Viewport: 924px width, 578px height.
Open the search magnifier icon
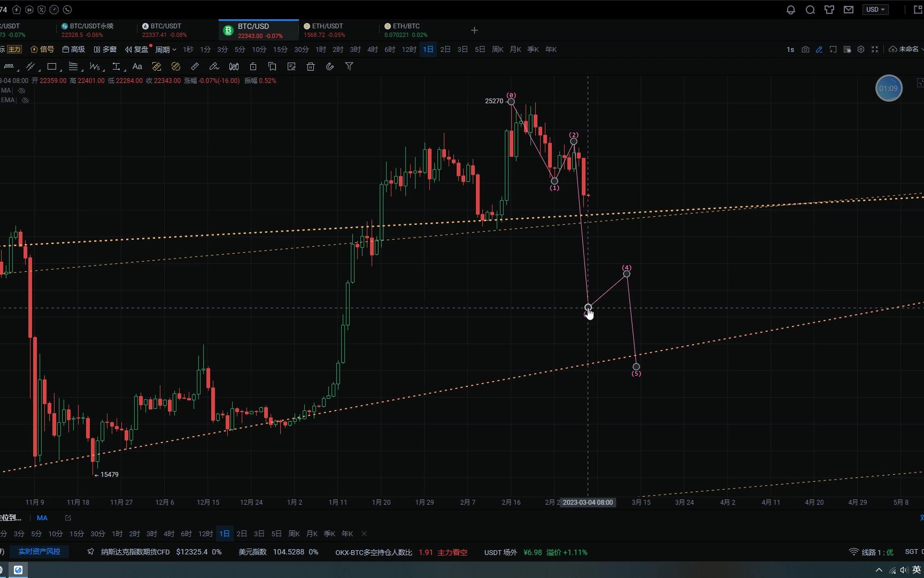tap(810, 10)
